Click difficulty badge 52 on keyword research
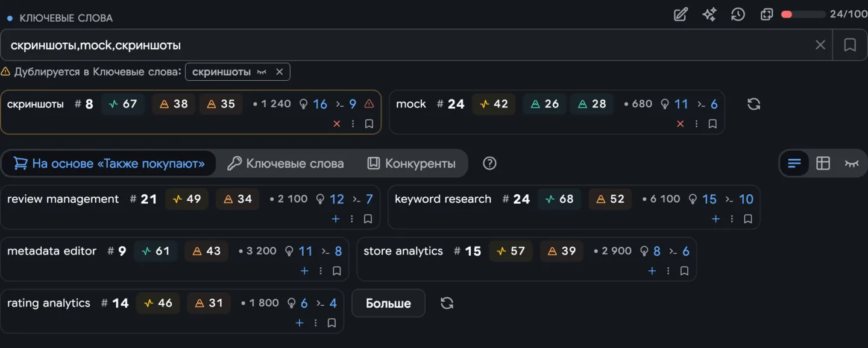The image size is (868, 348). pyautogui.click(x=610, y=199)
